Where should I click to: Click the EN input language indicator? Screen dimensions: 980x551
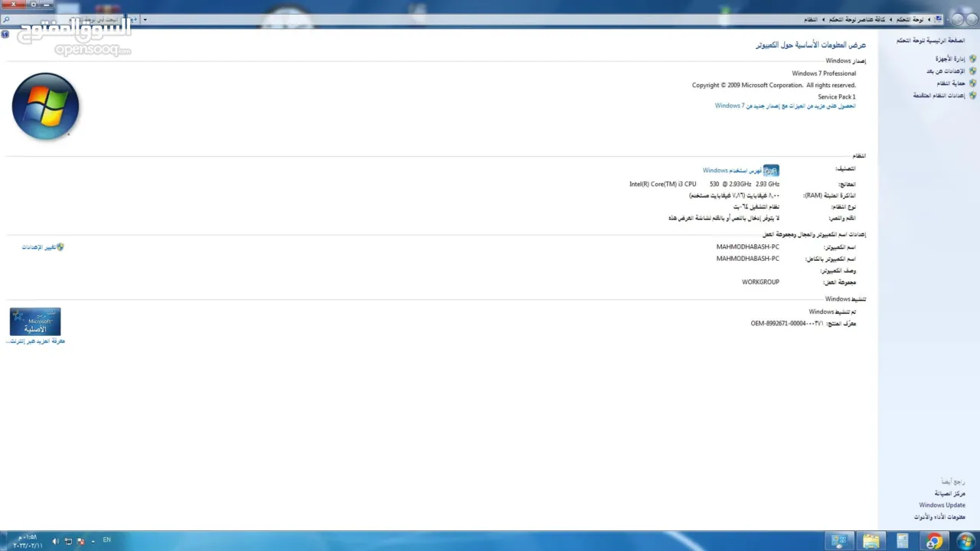tap(106, 540)
